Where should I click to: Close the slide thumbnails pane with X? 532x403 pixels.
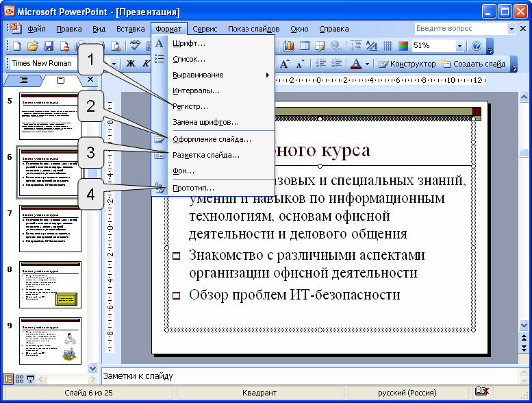pos(90,79)
